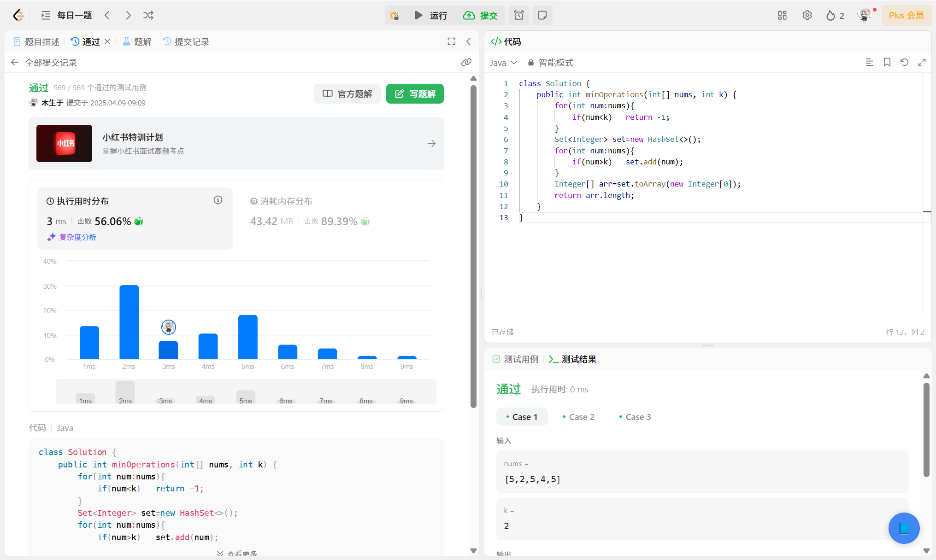The height and width of the screenshot is (560, 936).
Task: Open the debug icon beside Run
Action: click(x=394, y=16)
